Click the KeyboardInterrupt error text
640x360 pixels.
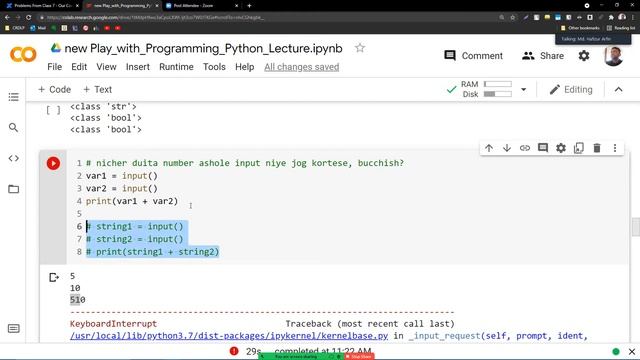(113, 324)
